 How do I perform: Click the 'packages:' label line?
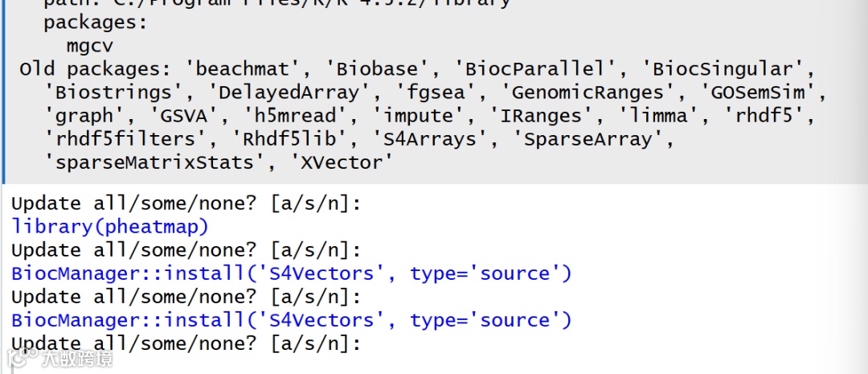click(x=95, y=23)
